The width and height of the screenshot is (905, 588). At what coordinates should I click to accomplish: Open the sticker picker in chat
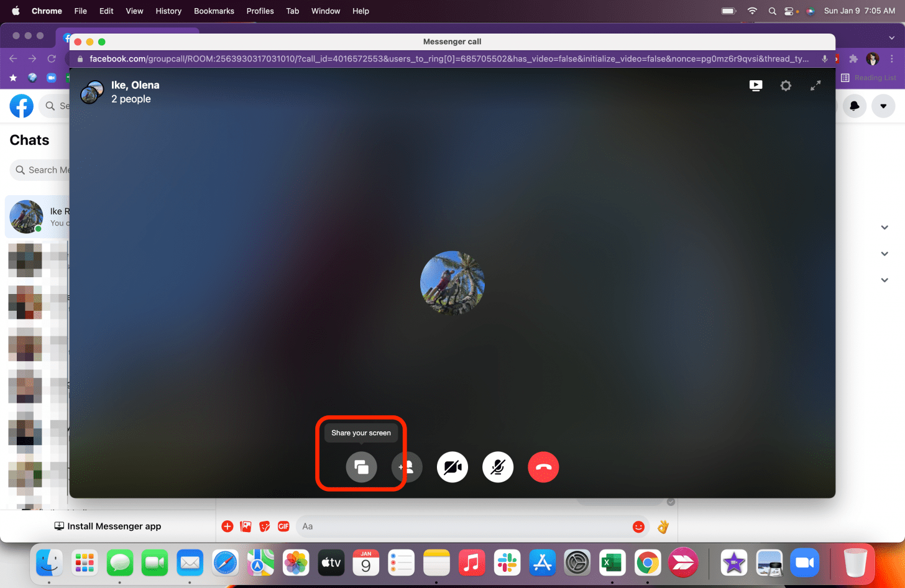point(265,526)
